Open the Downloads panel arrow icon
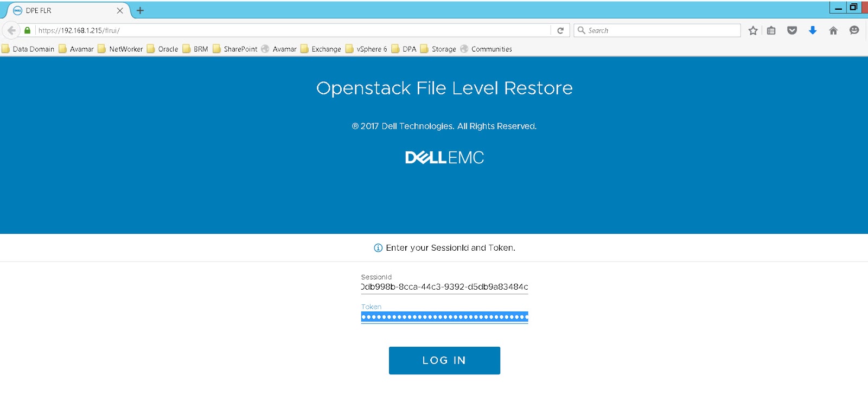Image resolution: width=868 pixels, height=395 pixels. (x=812, y=30)
